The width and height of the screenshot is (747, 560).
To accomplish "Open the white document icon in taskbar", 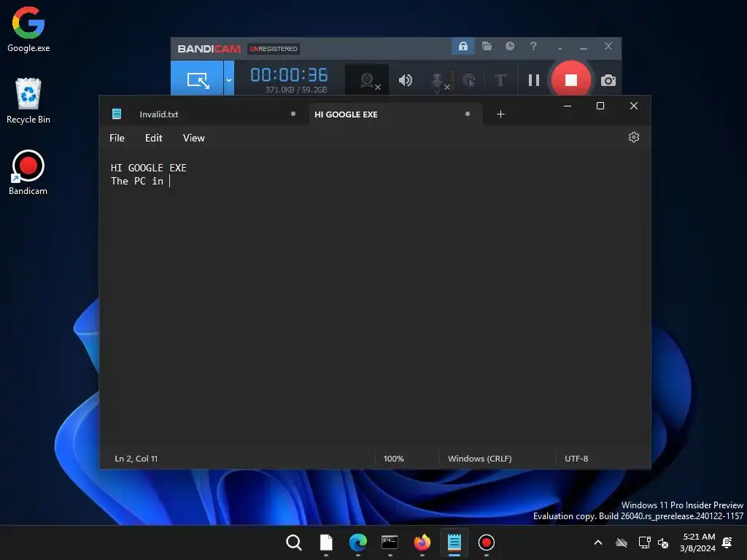I will [326, 542].
